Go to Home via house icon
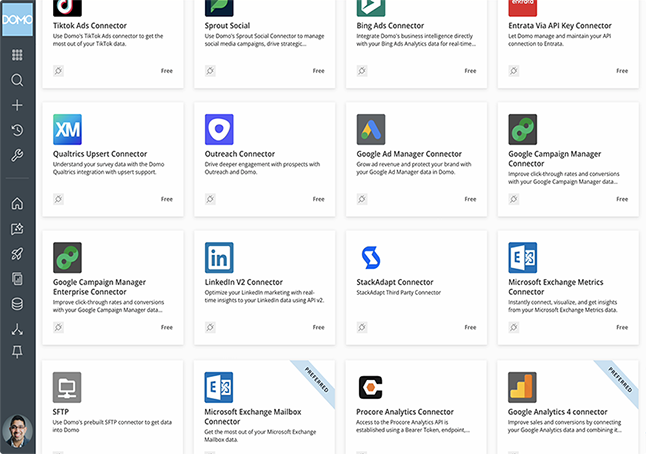The width and height of the screenshot is (646, 454). (x=17, y=203)
